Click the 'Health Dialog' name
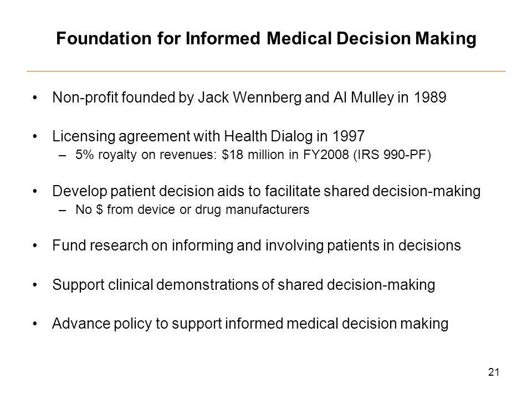The width and height of the screenshot is (532, 399). point(268,136)
